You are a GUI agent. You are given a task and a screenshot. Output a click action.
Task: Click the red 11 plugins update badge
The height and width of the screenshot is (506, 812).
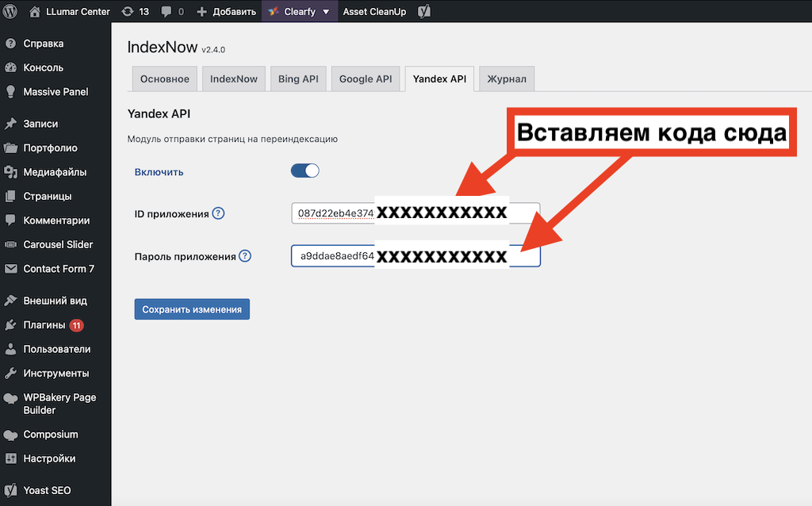[77, 325]
